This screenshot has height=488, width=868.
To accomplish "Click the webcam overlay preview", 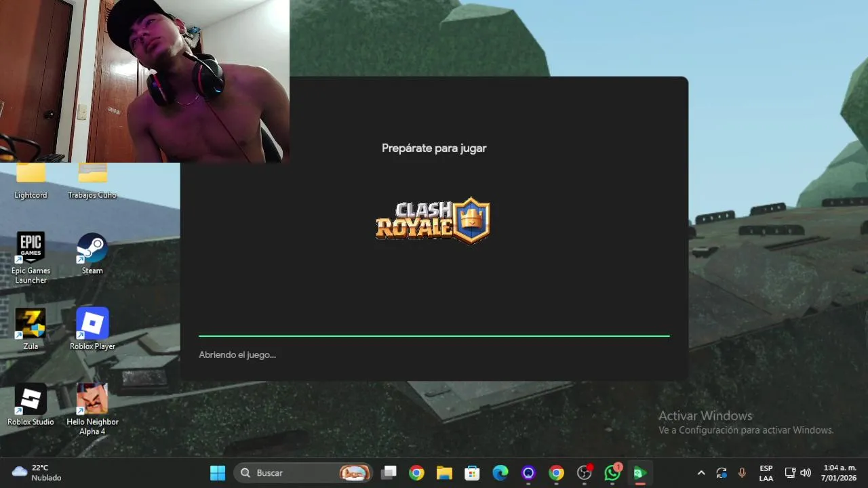I will [144, 81].
